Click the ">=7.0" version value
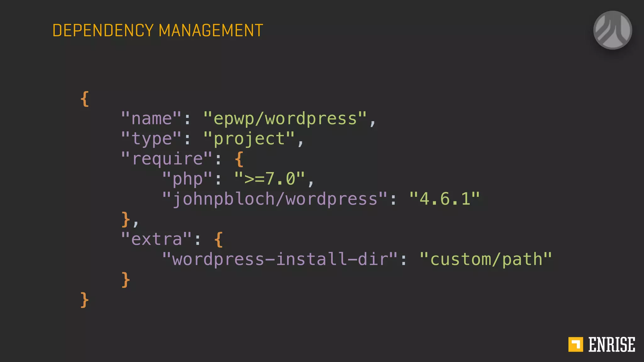644x362 pixels. click(x=270, y=179)
